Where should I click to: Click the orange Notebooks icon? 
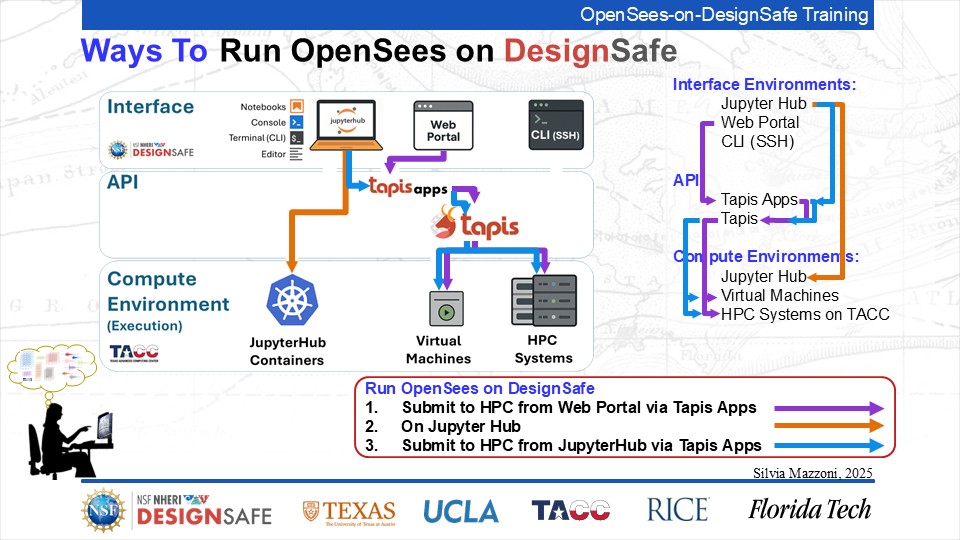tap(297, 107)
